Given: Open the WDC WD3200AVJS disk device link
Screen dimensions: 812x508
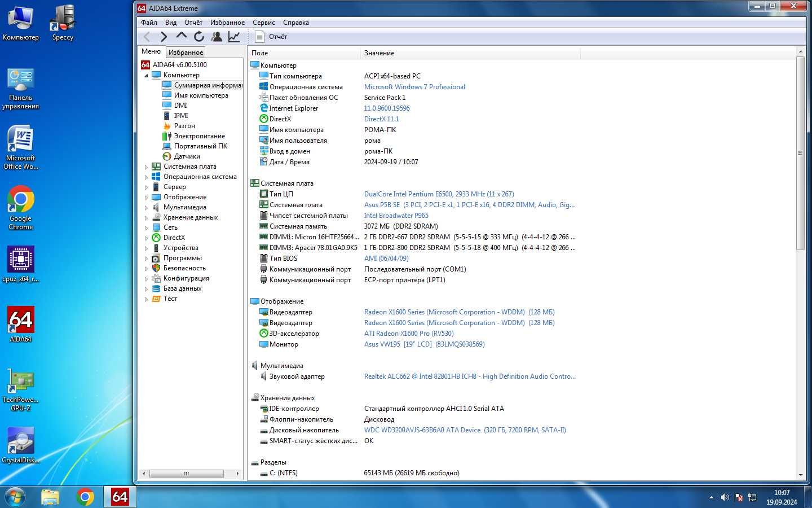Looking at the screenshot, I should (x=465, y=430).
